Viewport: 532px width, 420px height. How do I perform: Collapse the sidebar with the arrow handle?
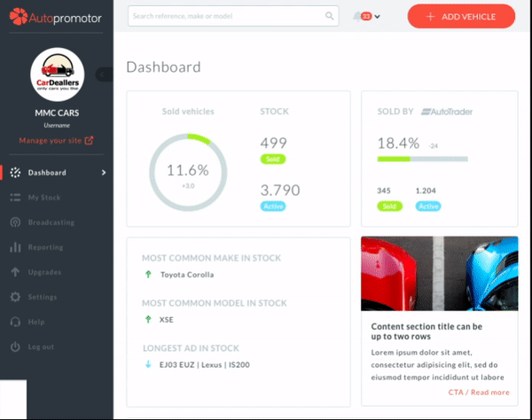coord(105,75)
